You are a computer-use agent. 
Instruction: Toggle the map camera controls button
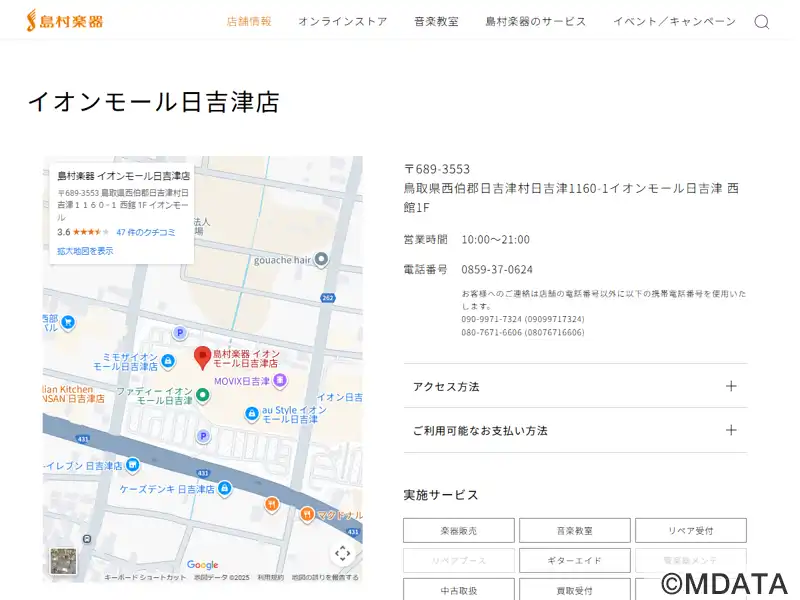pos(342,553)
